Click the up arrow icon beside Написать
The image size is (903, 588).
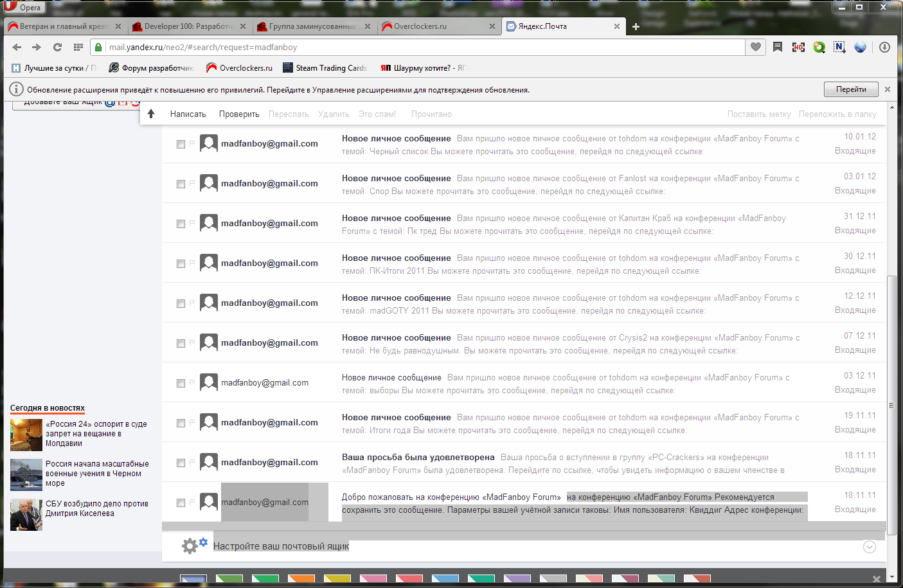pyautogui.click(x=151, y=114)
